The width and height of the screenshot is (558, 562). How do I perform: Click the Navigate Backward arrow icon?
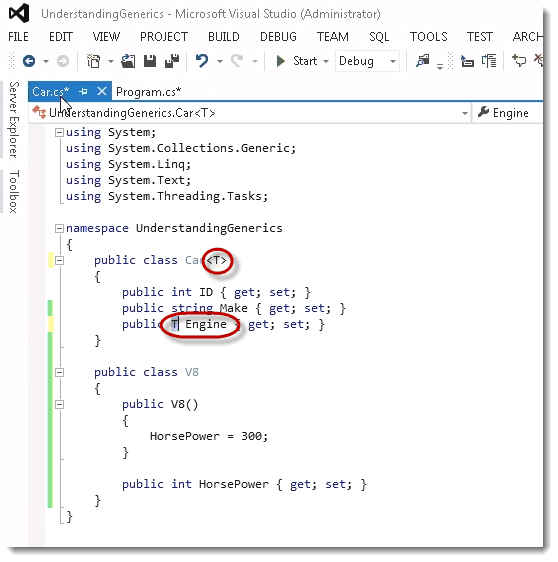pyautogui.click(x=29, y=61)
